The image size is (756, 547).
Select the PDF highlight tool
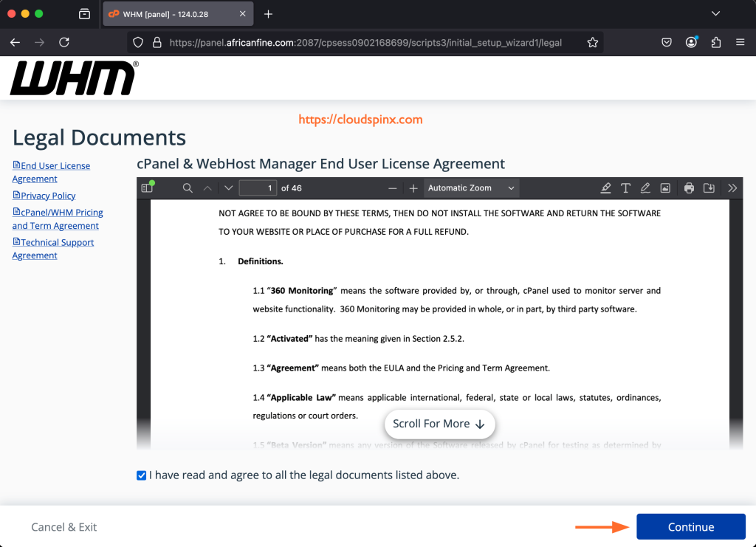(606, 188)
